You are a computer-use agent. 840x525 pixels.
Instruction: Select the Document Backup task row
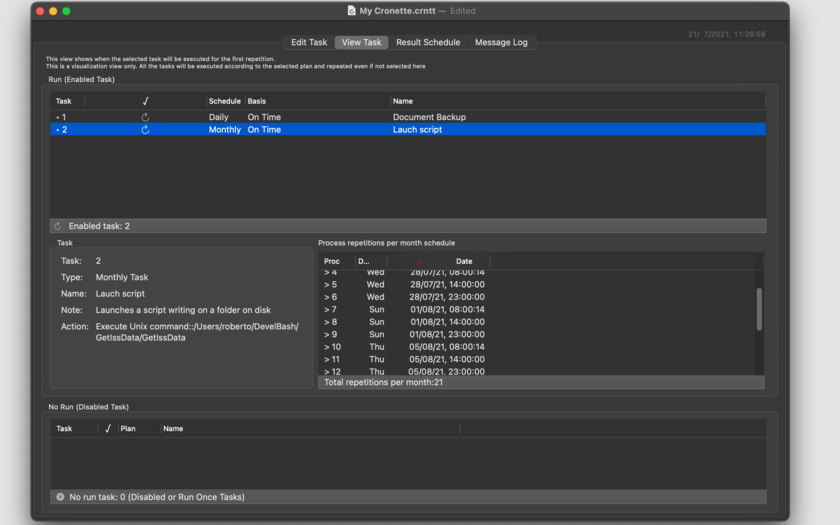point(408,117)
